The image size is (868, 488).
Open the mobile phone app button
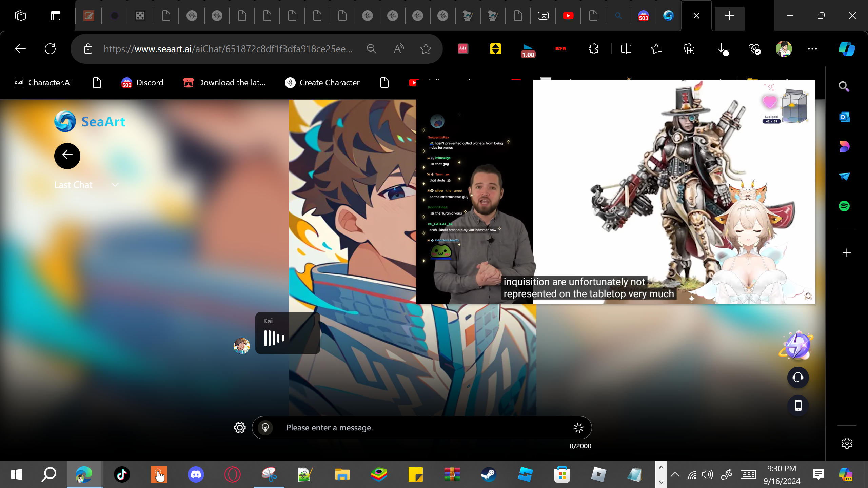tap(798, 405)
